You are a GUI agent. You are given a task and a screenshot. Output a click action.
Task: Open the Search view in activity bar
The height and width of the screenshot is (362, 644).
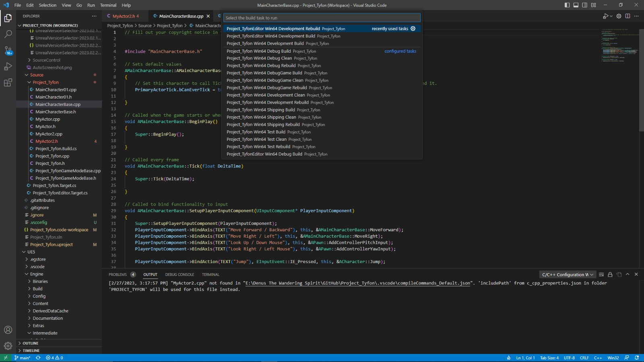click(8, 34)
